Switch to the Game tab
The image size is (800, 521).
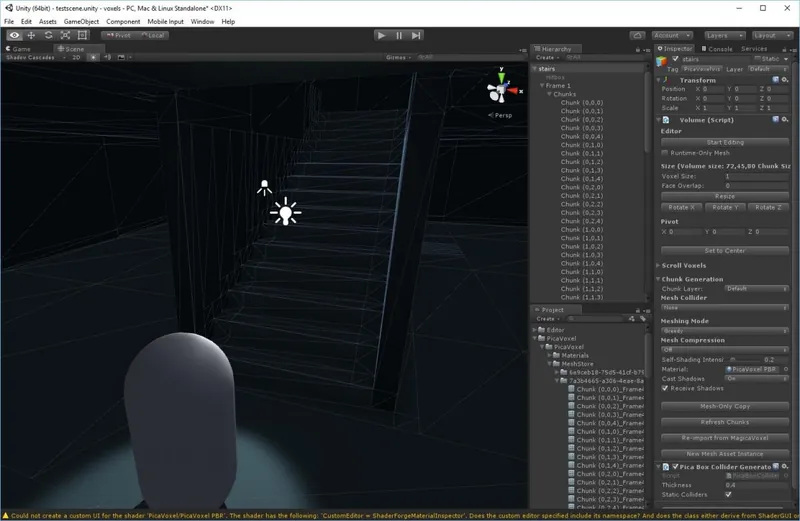click(18, 49)
